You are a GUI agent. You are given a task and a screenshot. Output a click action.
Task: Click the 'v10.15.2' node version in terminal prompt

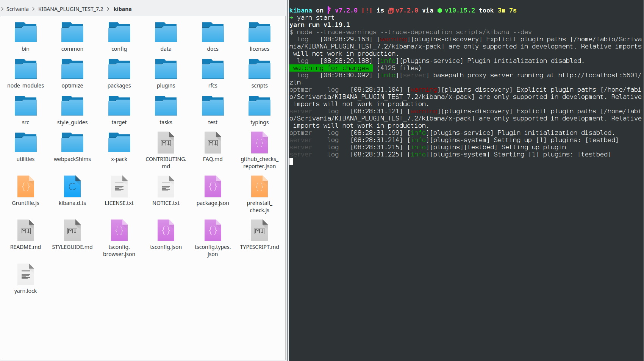pos(460,11)
